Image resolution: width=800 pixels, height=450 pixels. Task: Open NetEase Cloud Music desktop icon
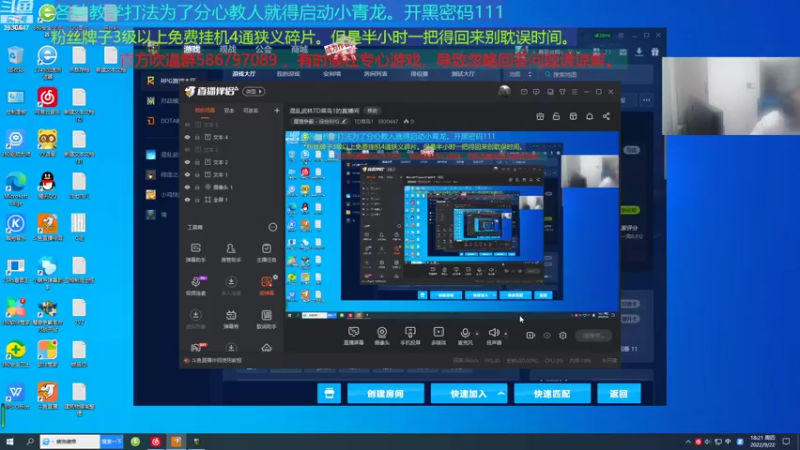click(x=47, y=101)
